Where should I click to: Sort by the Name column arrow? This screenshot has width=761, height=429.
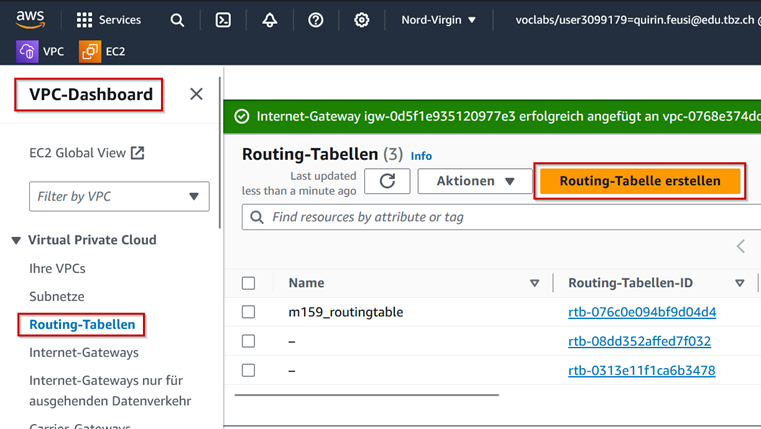[534, 283]
